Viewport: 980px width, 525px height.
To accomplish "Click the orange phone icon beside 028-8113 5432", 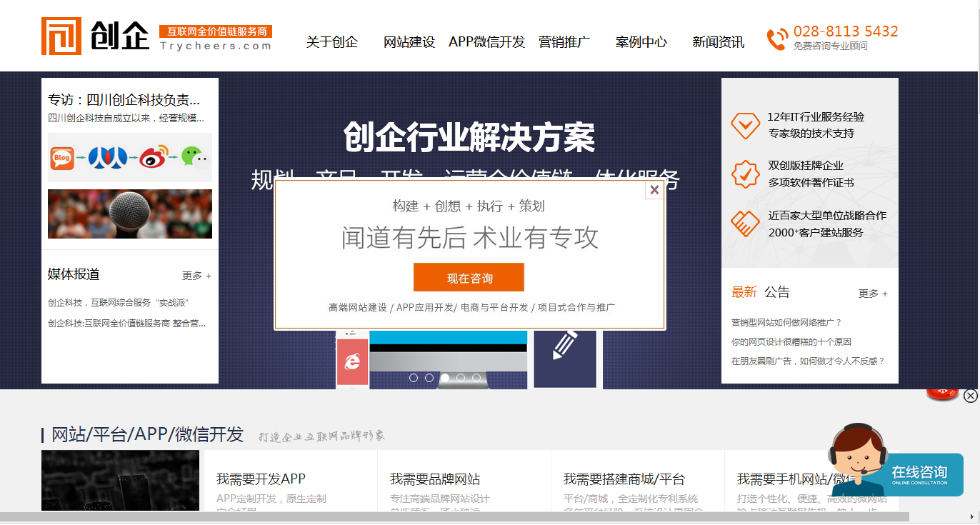I will click(x=775, y=39).
